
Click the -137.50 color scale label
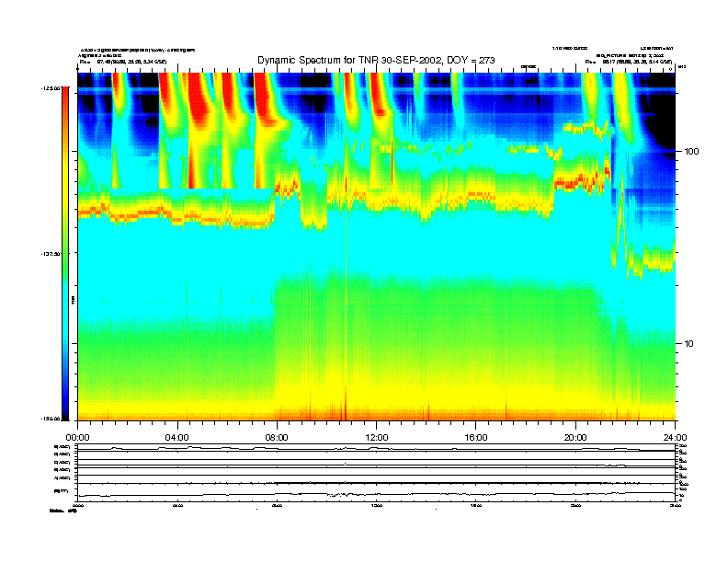[51, 254]
